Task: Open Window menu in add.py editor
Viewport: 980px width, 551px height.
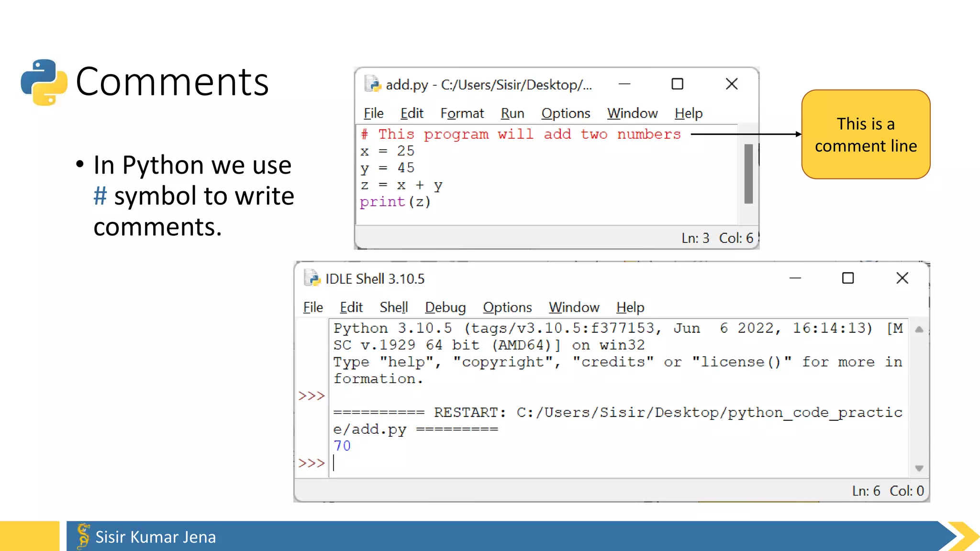Action: pos(632,113)
